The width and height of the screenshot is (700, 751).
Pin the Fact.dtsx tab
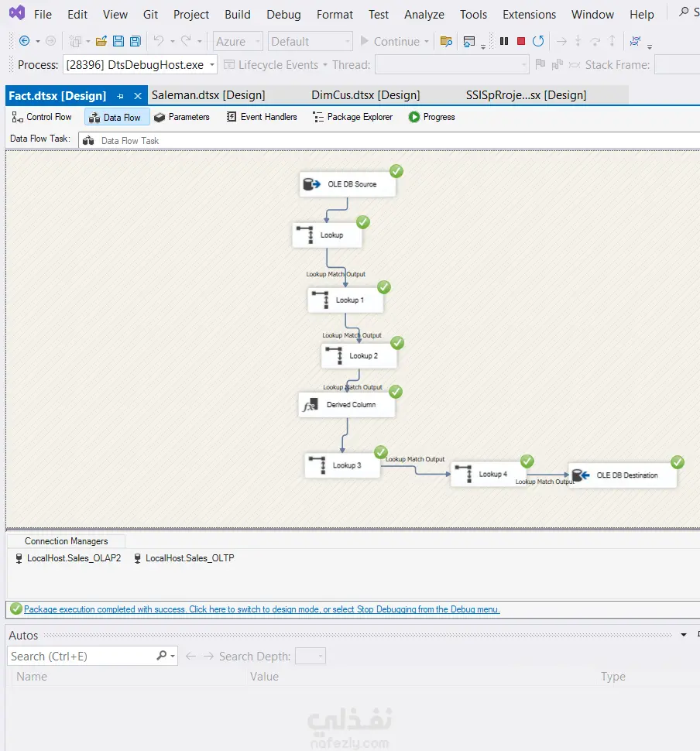[120, 96]
